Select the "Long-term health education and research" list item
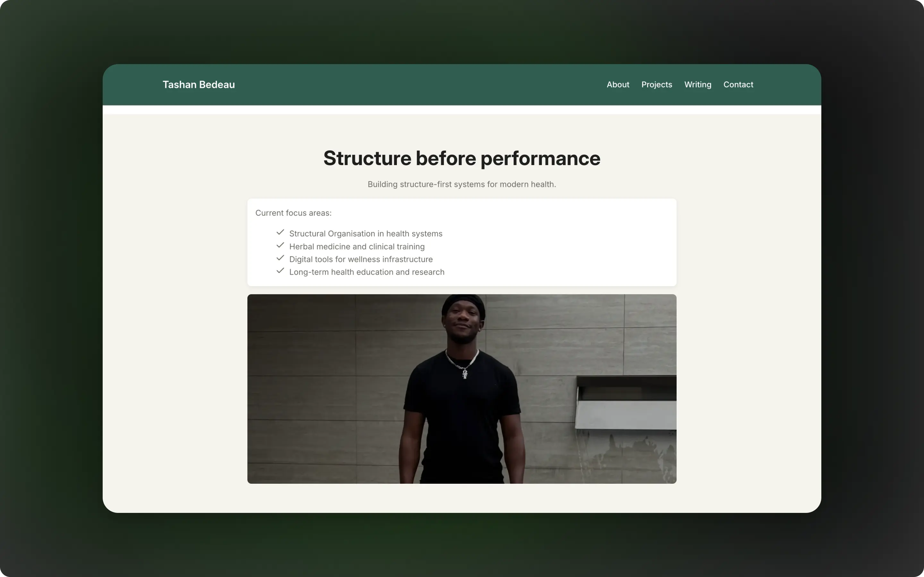 [366, 272]
